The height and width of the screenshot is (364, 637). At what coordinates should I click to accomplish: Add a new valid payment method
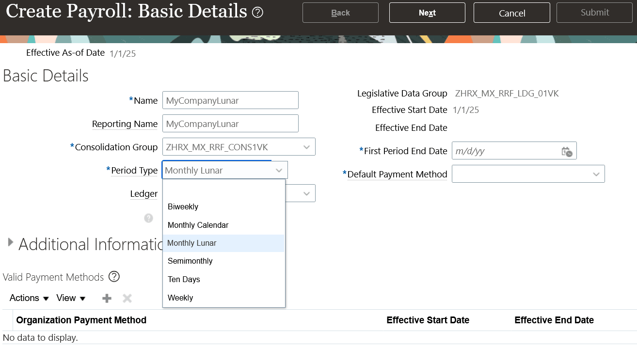(x=106, y=298)
